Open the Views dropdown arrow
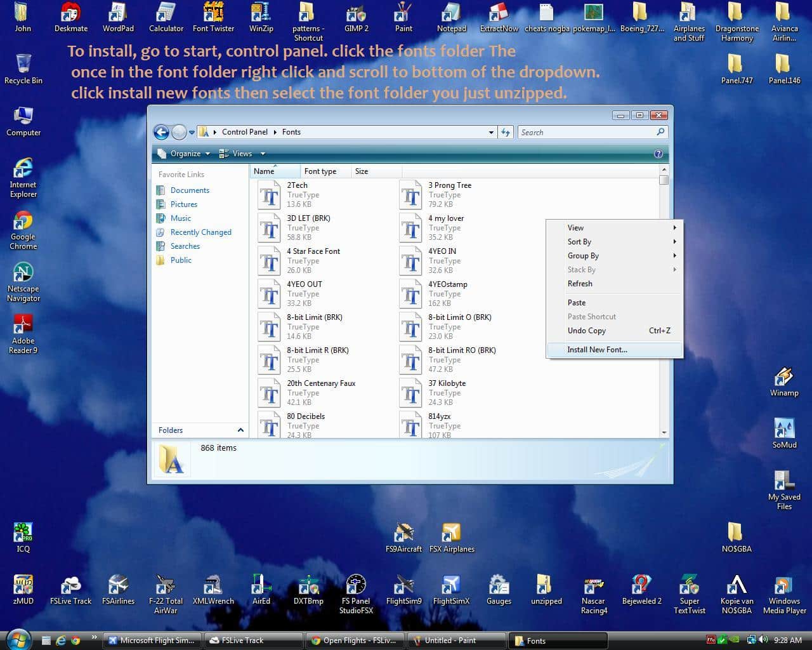The width and height of the screenshot is (812, 650). click(263, 154)
